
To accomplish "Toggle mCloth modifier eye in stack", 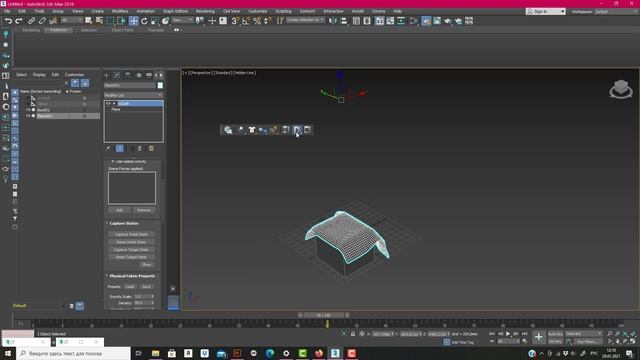I will point(108,104).
